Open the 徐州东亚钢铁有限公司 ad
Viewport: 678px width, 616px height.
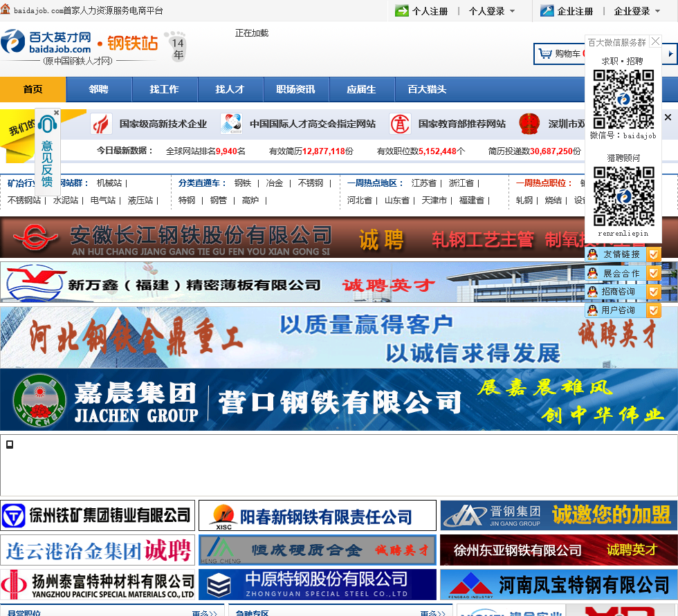pyautogui.click(x=559, y=550)
